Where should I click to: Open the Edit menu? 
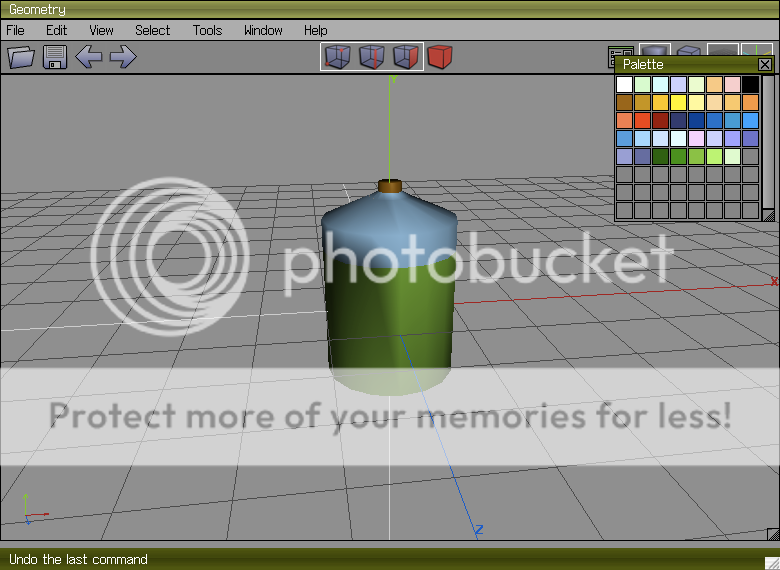tap(56, 30)
